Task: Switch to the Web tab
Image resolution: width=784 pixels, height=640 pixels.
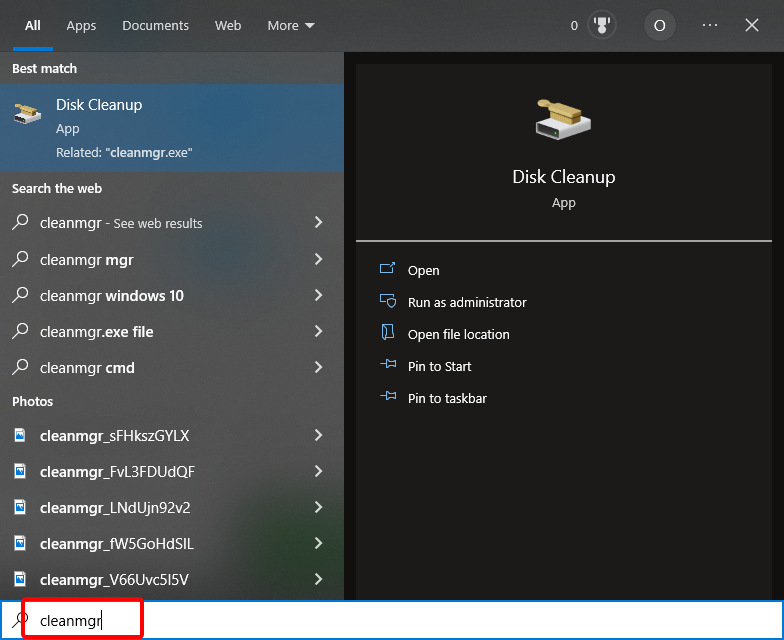Action: pyautogui.click(x=228, y=25)
